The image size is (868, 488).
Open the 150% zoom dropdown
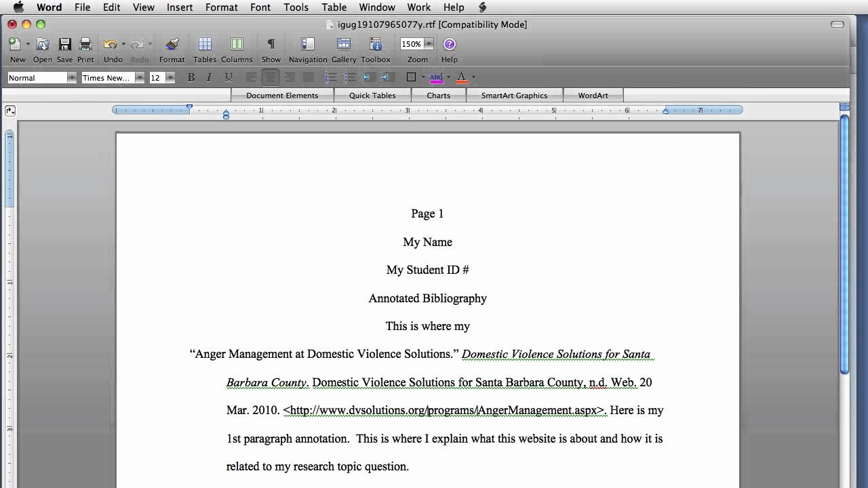(429, 44)
